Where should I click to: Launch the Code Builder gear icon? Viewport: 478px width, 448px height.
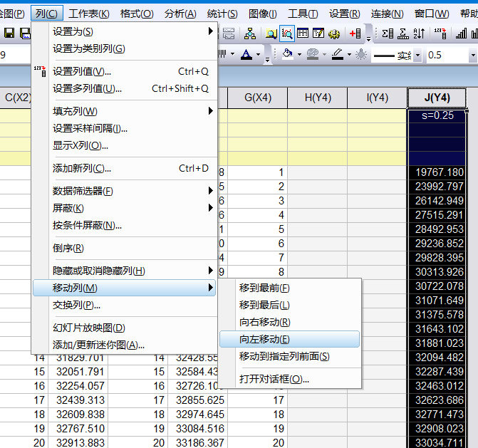click(334, 33)
